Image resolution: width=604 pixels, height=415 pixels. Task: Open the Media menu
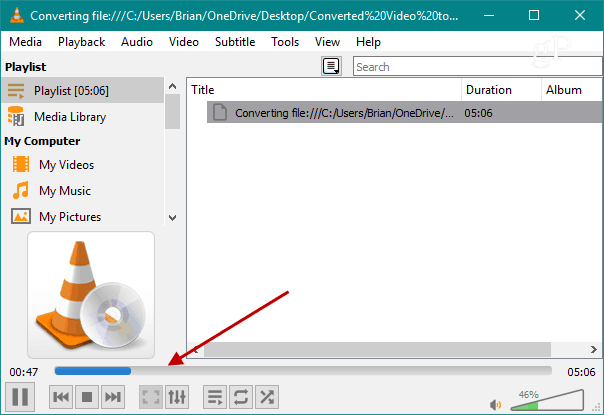25,42
